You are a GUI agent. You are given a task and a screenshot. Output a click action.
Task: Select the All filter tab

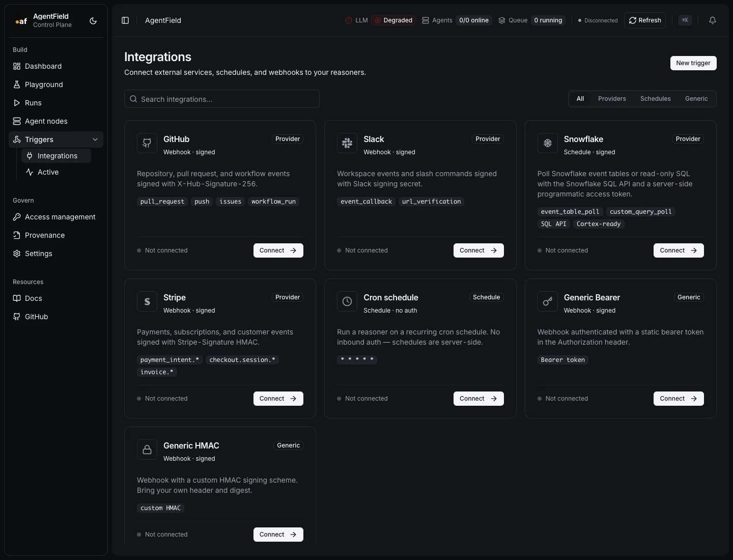pos(580,99)
